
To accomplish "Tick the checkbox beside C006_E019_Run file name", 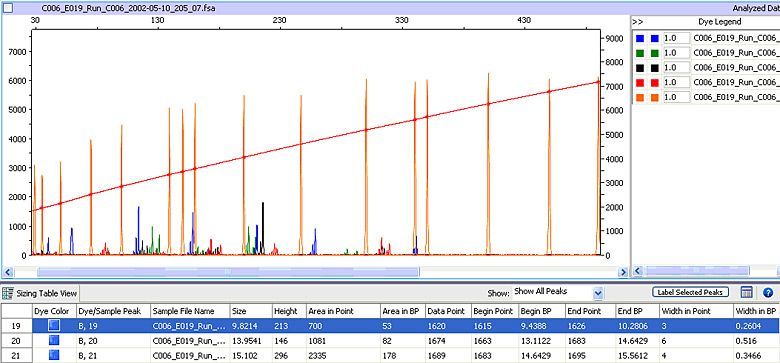I will pos(8,8).
